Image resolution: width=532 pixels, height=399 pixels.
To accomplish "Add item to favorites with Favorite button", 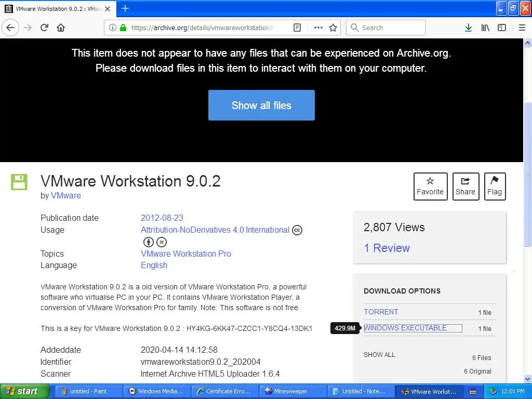I will (x=430, y=187).
